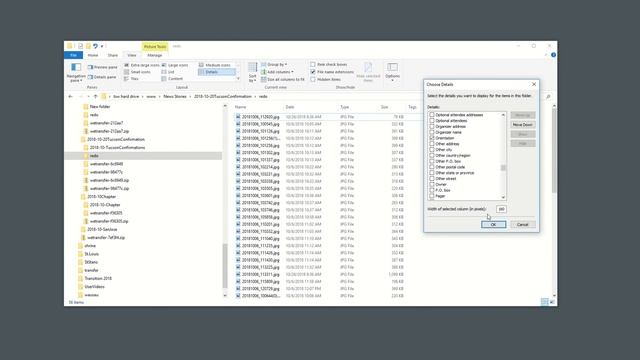Screen dimensions: 640x360
Task: Check the Organizer name detail
Action: [432, 132]
